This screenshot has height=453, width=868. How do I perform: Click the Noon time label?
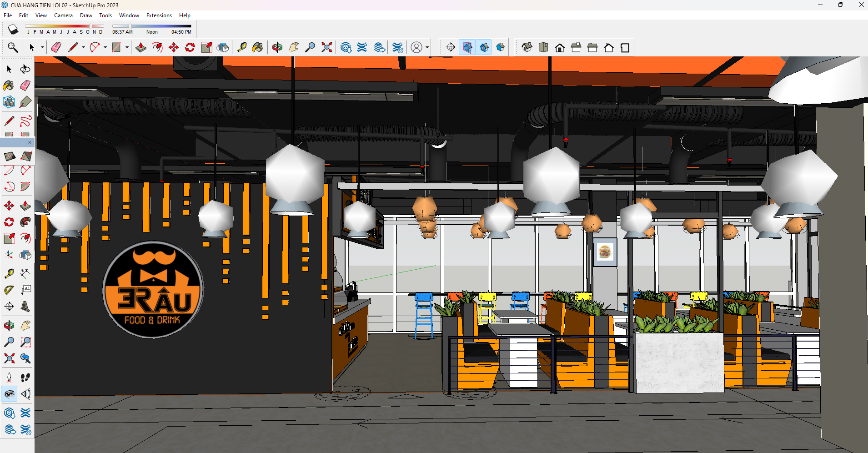pos(152,32)
